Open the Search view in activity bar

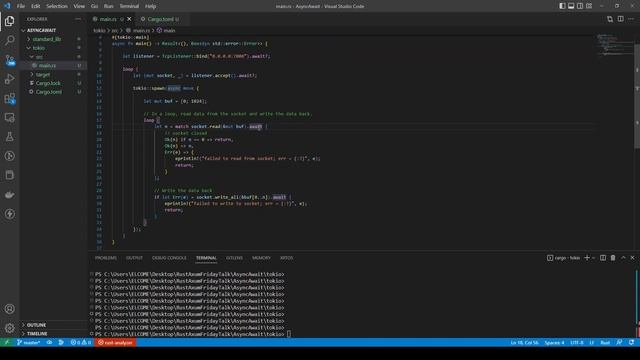9,40
